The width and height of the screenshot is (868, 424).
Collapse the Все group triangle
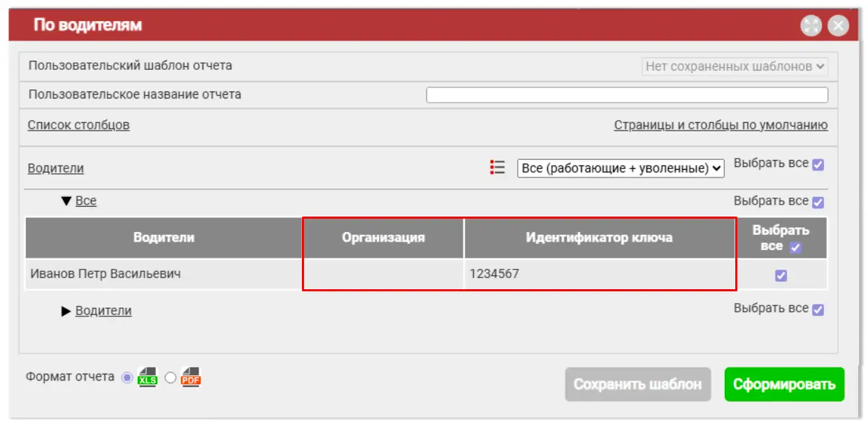click(66, 201)
